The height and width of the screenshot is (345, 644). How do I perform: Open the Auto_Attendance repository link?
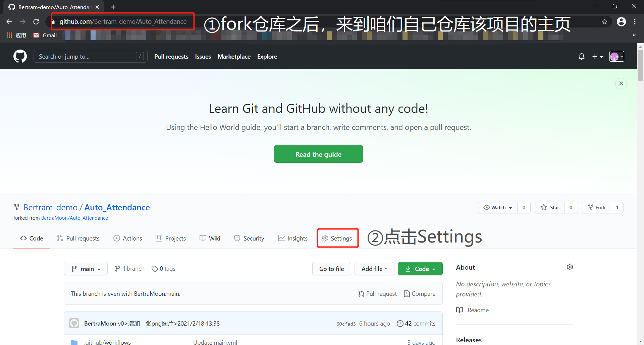coord(117,207)
